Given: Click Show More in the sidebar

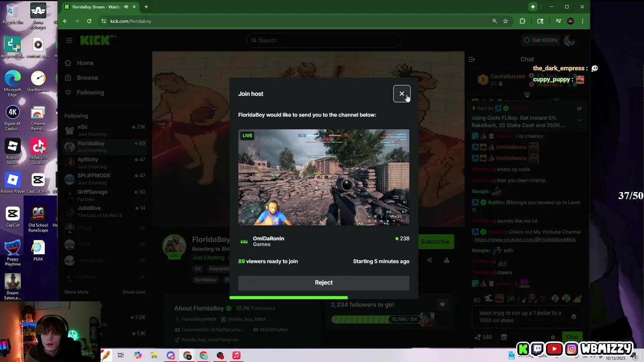Looking at the screenshot, I should click(76, 292).
